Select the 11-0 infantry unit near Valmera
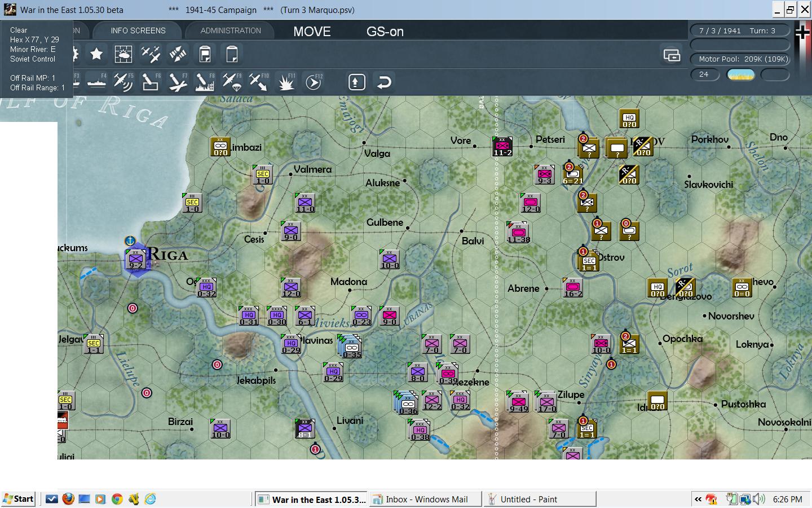This screenshot has width=812, height=508. click(x=305, y=203)
